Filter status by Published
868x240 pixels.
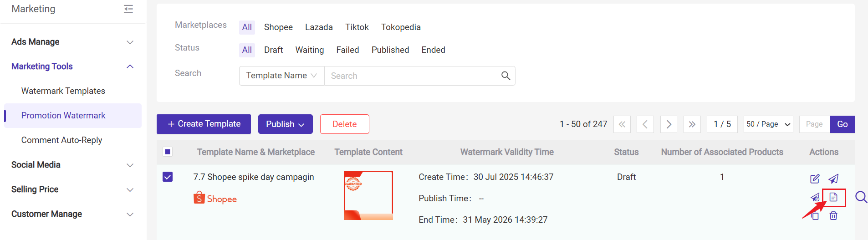pyautogui.click(x=390, y=50)
